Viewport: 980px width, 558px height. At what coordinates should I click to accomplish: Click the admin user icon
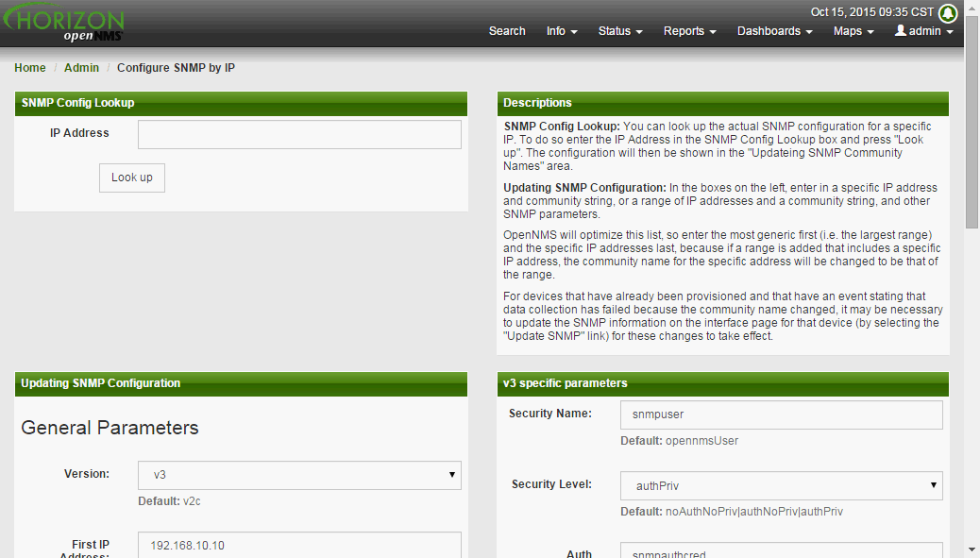point(900,31)
